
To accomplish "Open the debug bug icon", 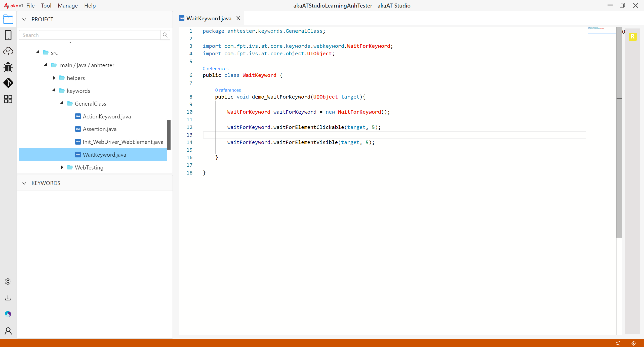I will coord(8,67).
